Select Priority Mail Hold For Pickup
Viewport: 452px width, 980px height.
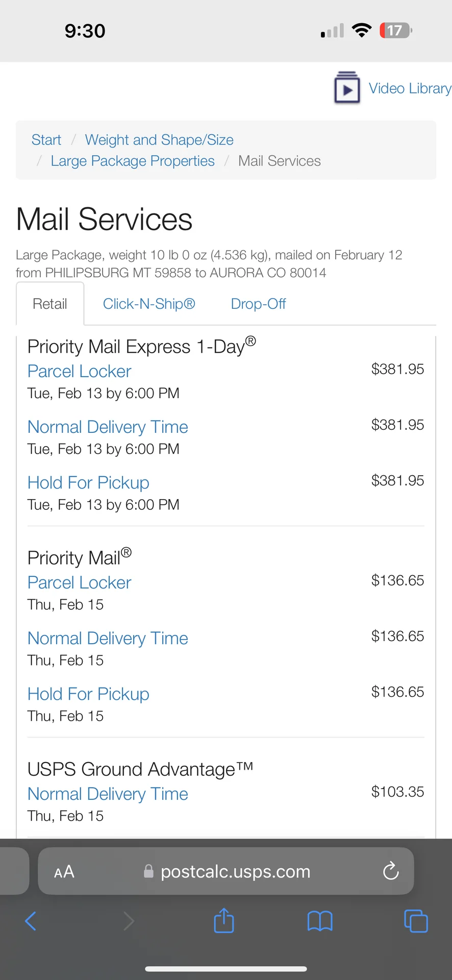88,694
